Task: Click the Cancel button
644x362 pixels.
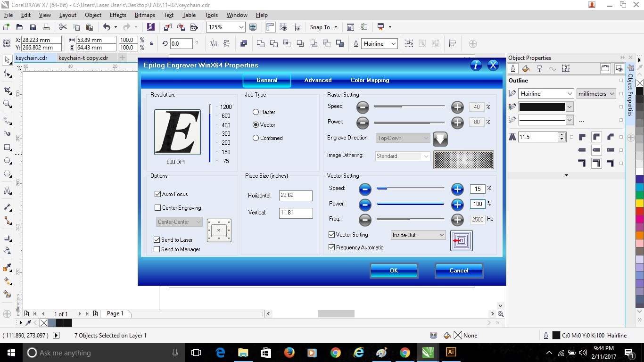Action: pos(459,271)
